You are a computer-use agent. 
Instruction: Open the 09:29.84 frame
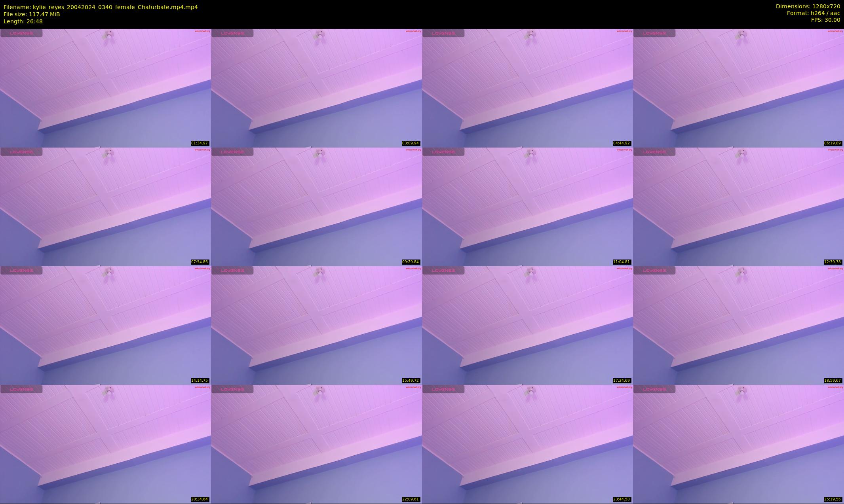[x=316, y=207]
